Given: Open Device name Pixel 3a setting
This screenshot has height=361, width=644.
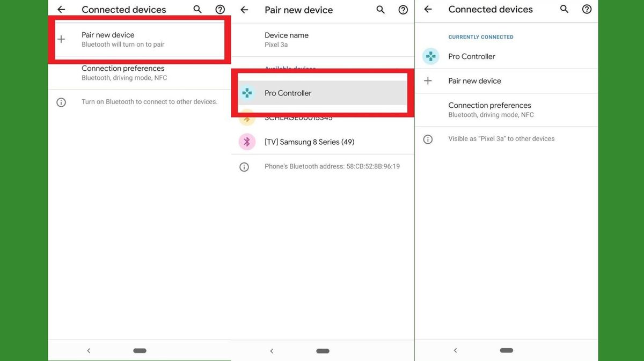Looking at the screenshot, I should [x=323, y=40].
